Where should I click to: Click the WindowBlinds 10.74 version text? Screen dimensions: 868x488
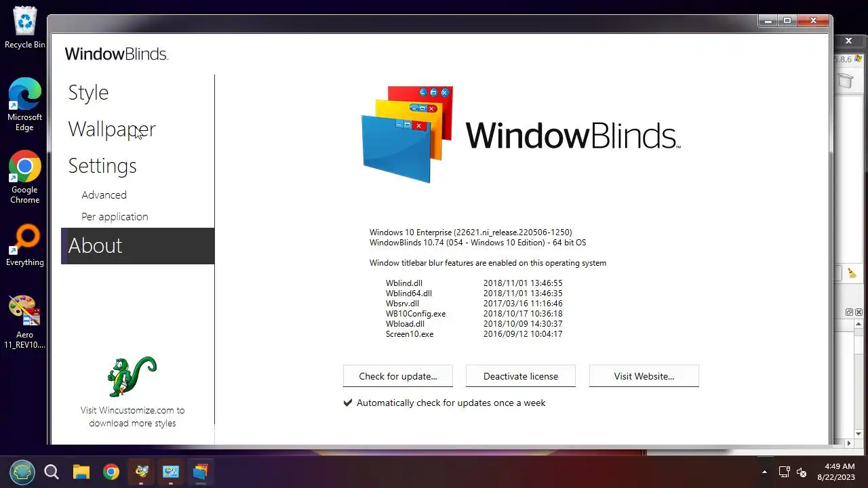pyautogui.click(x=477, y=243)
